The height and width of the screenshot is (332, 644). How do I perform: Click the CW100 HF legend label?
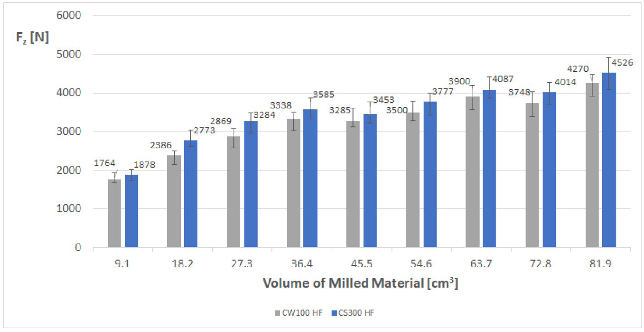[x=302, y=313]
